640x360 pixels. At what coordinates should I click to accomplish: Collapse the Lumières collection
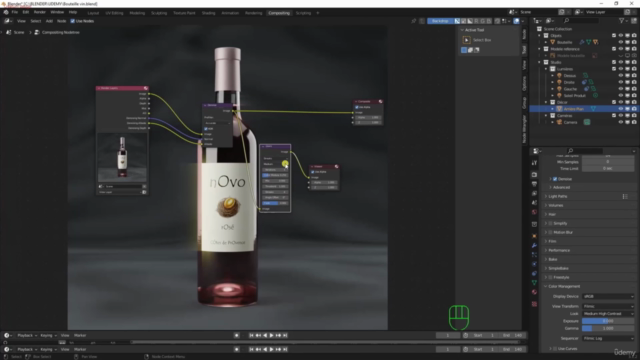[x=546, y=69]
